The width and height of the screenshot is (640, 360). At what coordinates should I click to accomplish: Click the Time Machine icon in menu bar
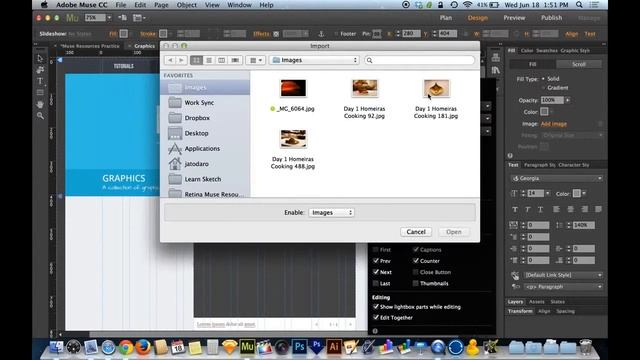point(454,5)
